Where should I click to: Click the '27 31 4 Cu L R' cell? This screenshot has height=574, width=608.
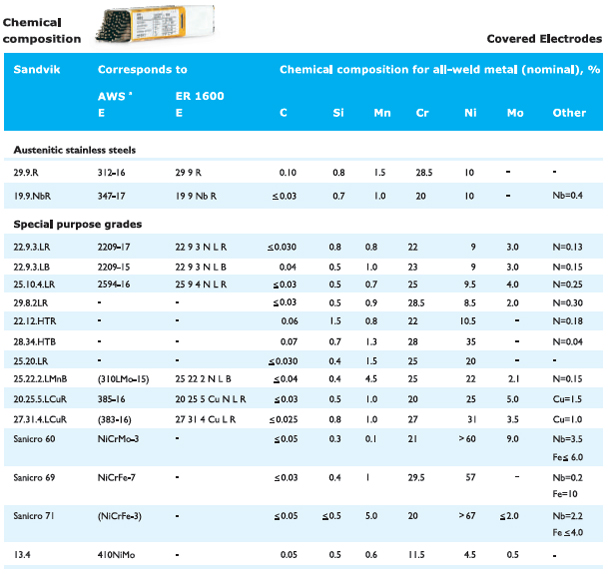206,419
